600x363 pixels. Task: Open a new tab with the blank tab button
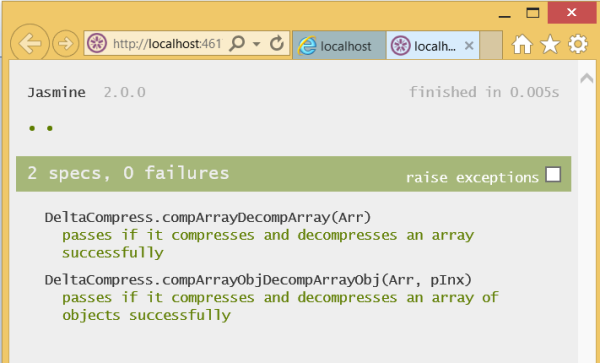491,46
